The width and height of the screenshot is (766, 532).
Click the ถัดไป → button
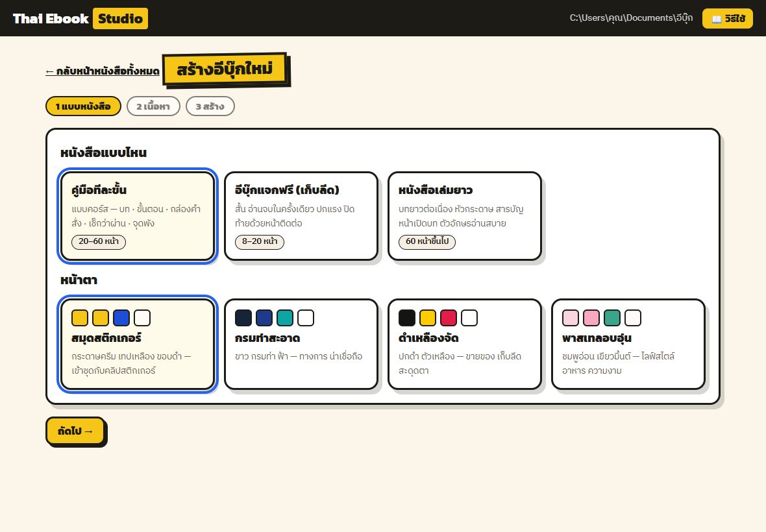pos(75,431)
